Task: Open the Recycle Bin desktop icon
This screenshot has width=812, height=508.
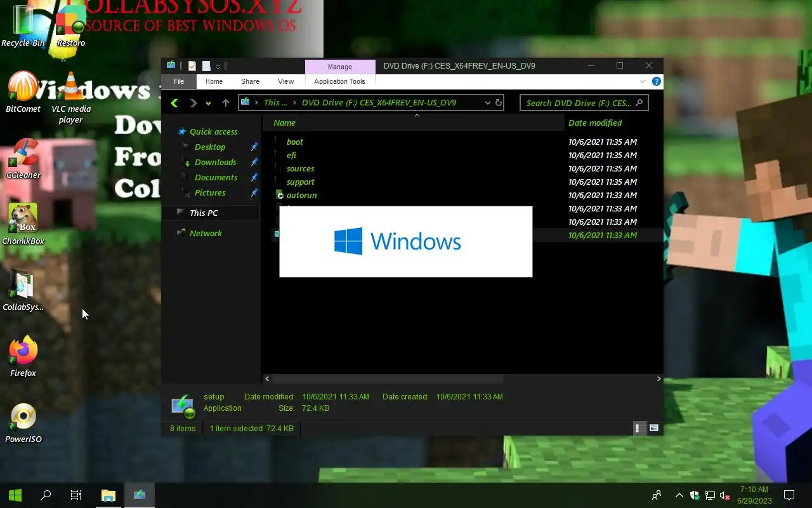Action: click(x=23, y=27)
